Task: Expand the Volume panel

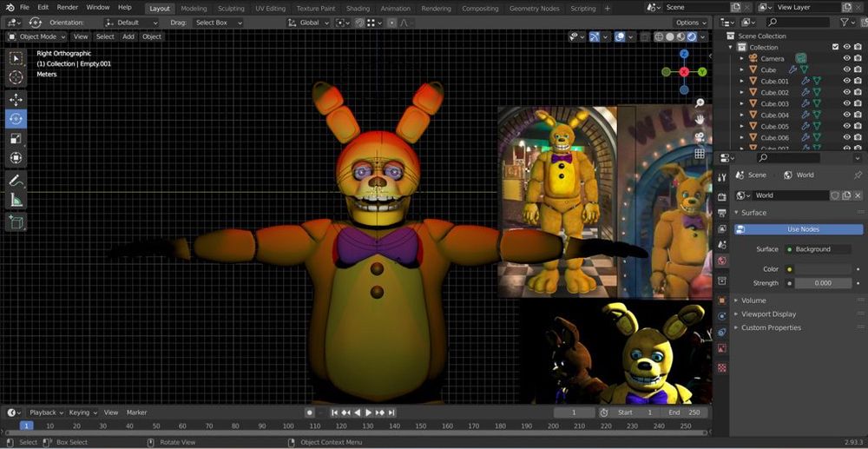Action: pyautogui.click(x=753, y=300)
